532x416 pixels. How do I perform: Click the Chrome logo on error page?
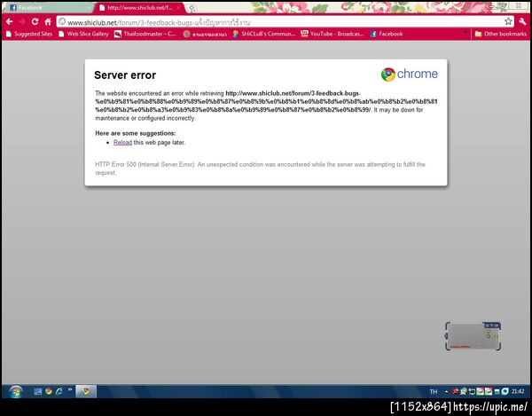tap(410, 74)
